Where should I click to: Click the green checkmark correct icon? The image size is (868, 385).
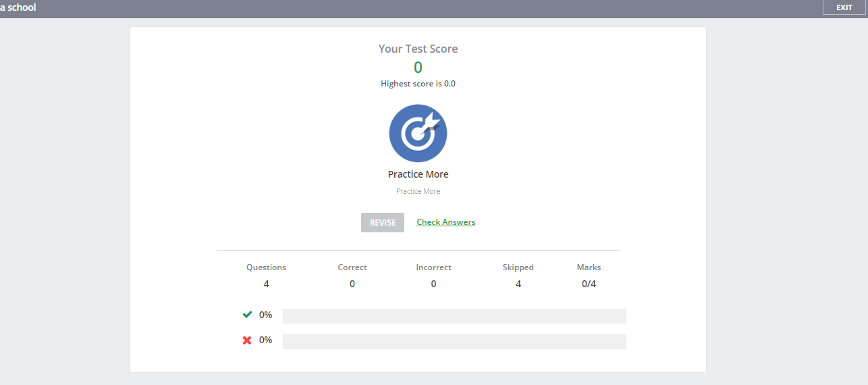pos(247,315)
